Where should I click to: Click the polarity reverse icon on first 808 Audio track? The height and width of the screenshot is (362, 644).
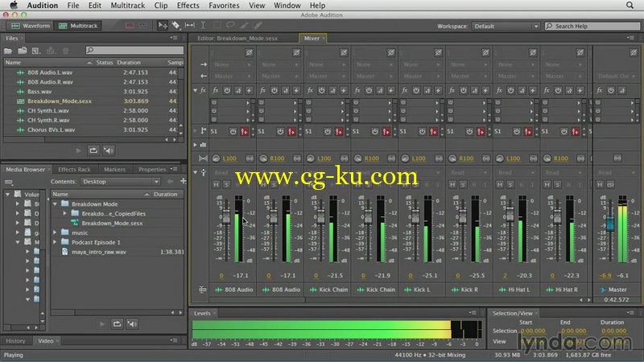coord(250,52)
